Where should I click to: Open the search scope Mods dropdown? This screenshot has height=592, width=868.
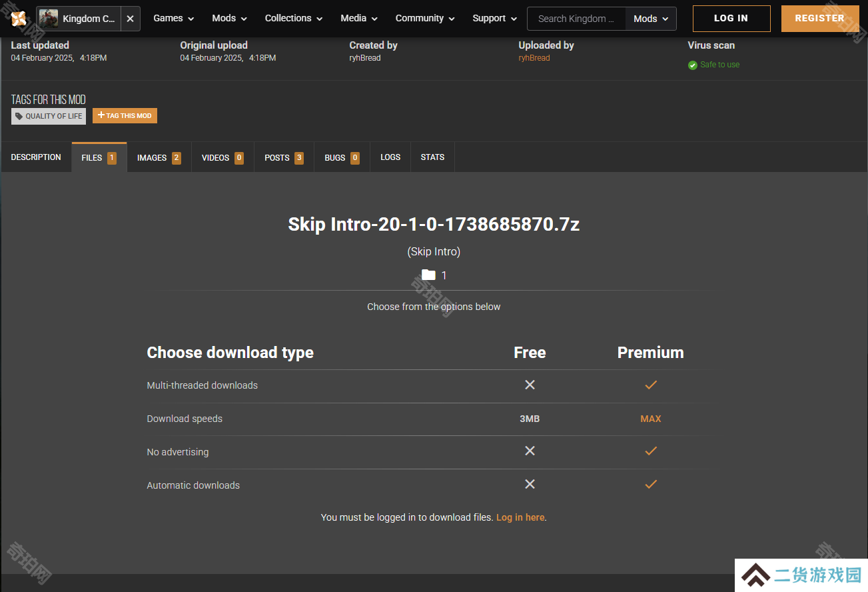click(x=651, y=19)
